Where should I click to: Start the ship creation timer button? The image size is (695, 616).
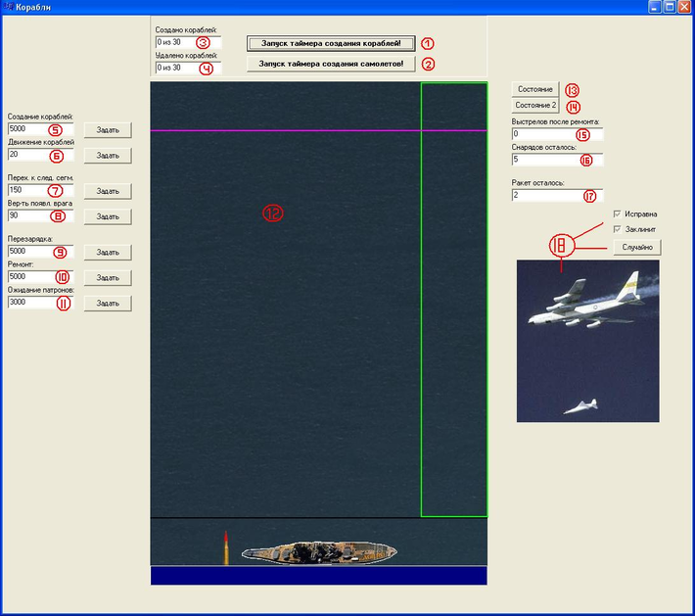331,43
